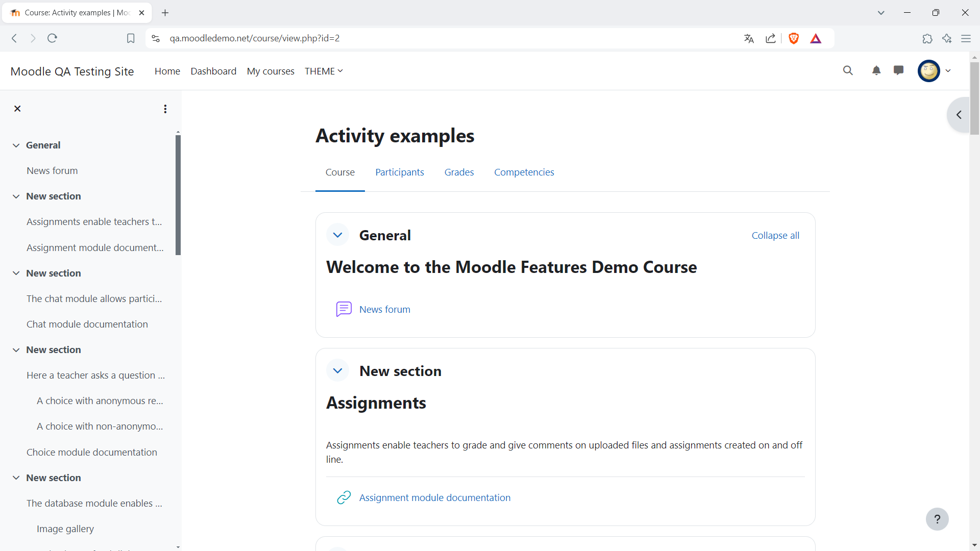This screenshot has width=980, height=551.
Task: Collapse the New section above choice question item
Action: coord(16,350)
